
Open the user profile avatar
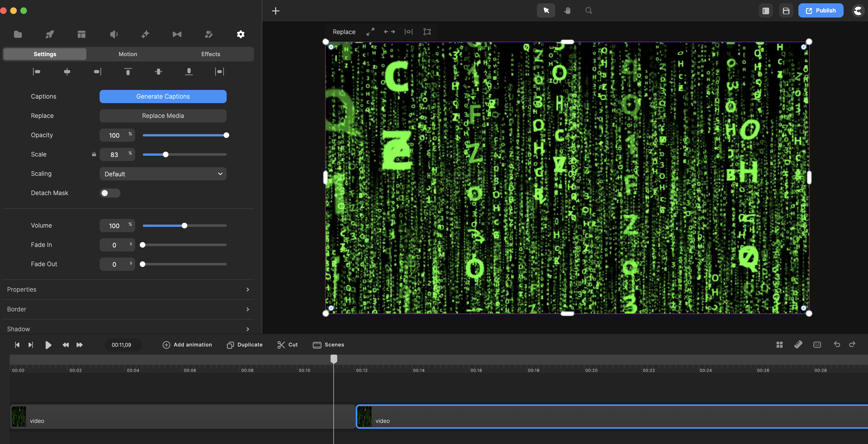click(x=858, y=11)
